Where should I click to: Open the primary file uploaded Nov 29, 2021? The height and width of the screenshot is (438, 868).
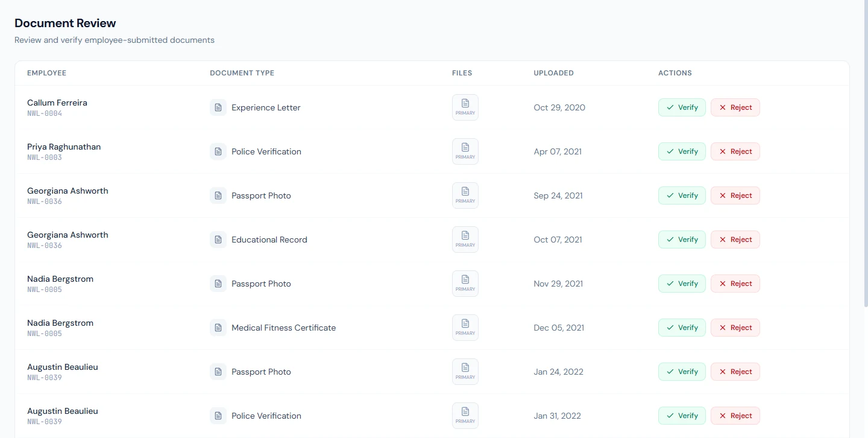(x=465, y=284)
